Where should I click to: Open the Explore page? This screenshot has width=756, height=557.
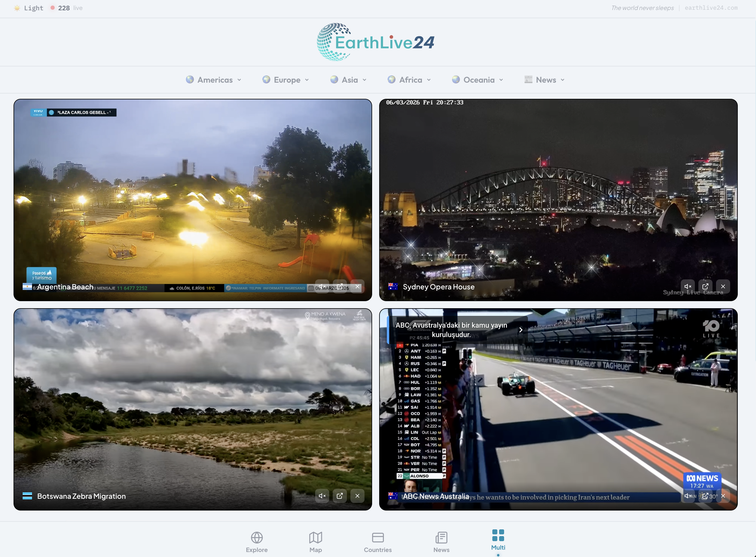pos(257,541)
